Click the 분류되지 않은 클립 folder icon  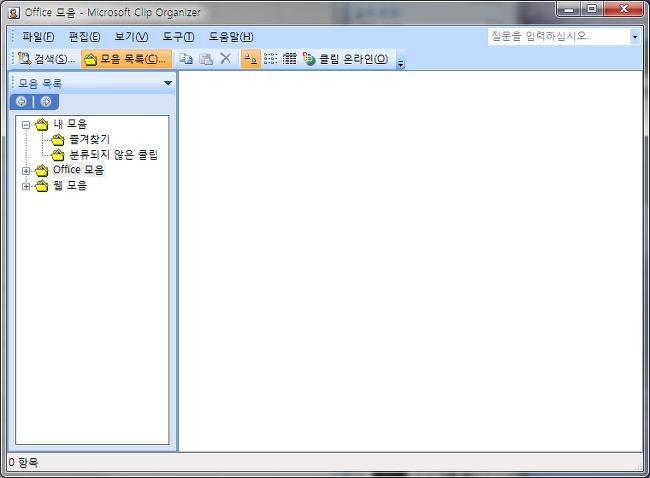click(x=58, y=155)
